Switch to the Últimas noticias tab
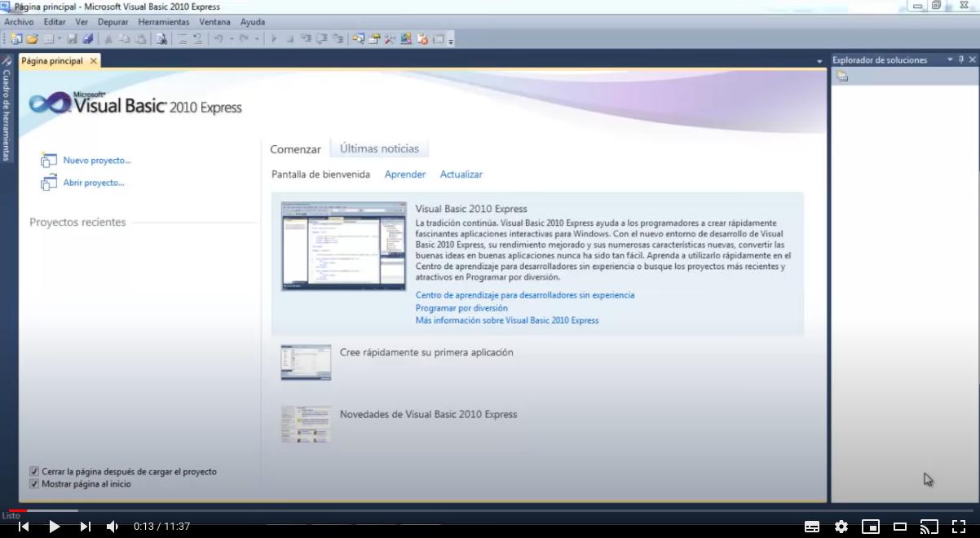 379,148
